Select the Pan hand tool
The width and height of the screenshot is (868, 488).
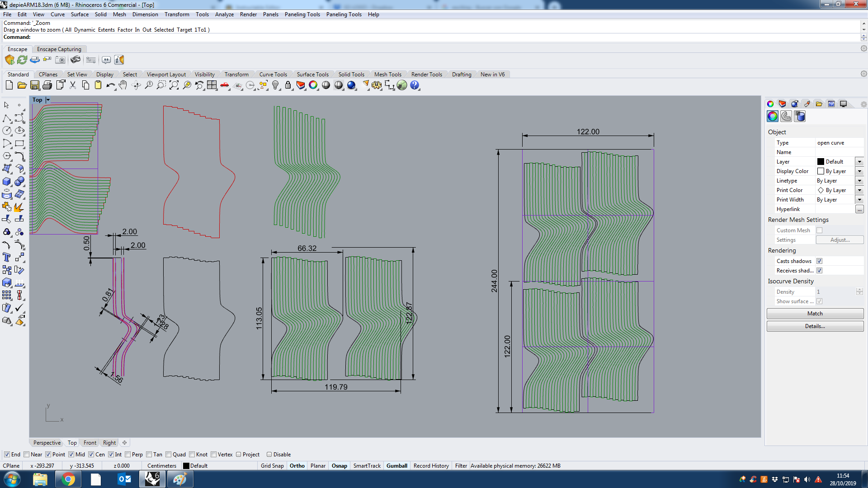click(123, 85)
